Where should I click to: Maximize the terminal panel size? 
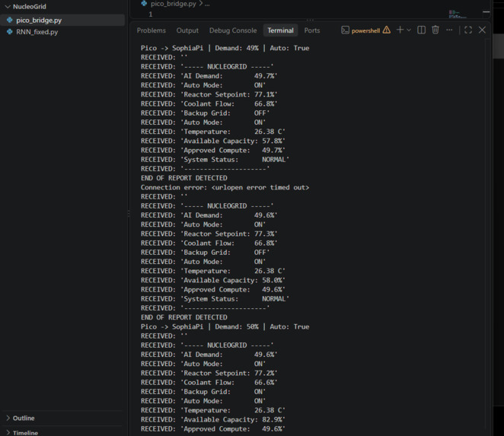pyautogui.click(x=468, y=30)
